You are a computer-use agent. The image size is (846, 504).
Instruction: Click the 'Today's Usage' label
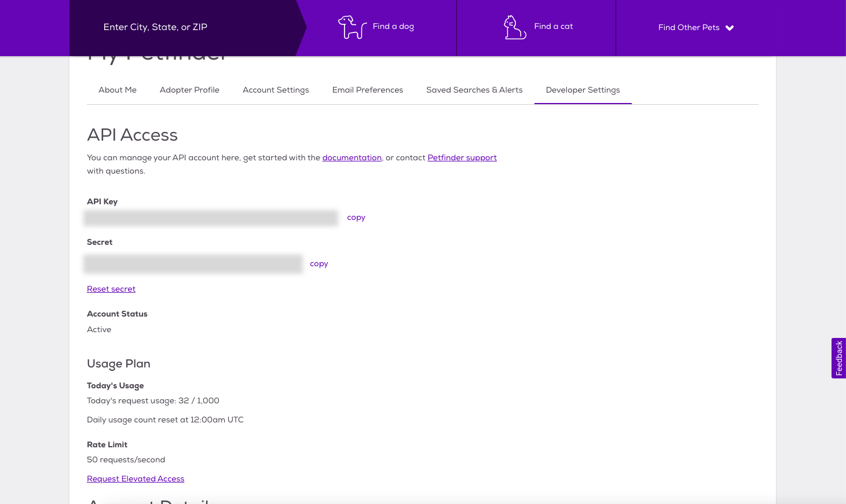point(115,386)
